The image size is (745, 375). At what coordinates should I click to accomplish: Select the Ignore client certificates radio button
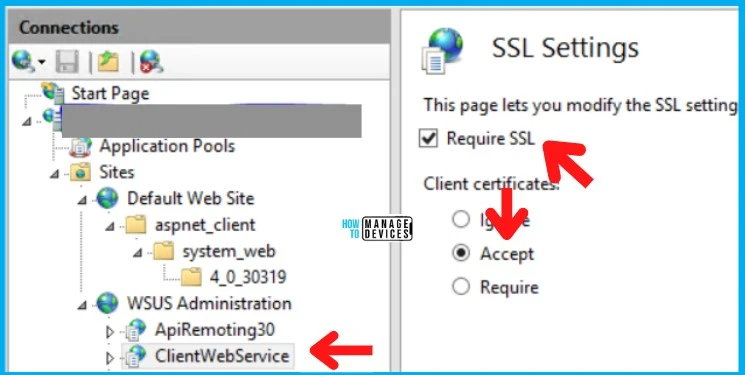pos(460,220)
